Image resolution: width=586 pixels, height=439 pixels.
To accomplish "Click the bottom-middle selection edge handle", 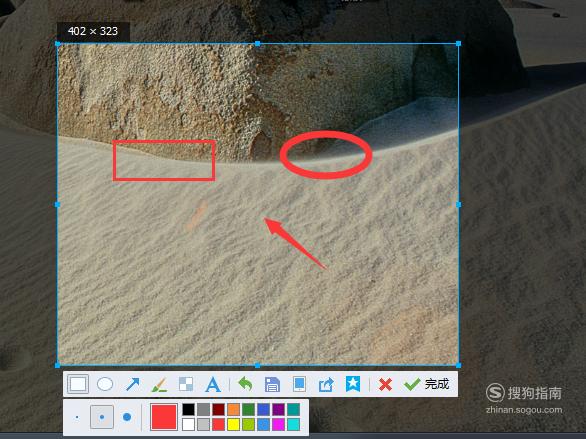I will pyautogui.click(x=257, y=365).
